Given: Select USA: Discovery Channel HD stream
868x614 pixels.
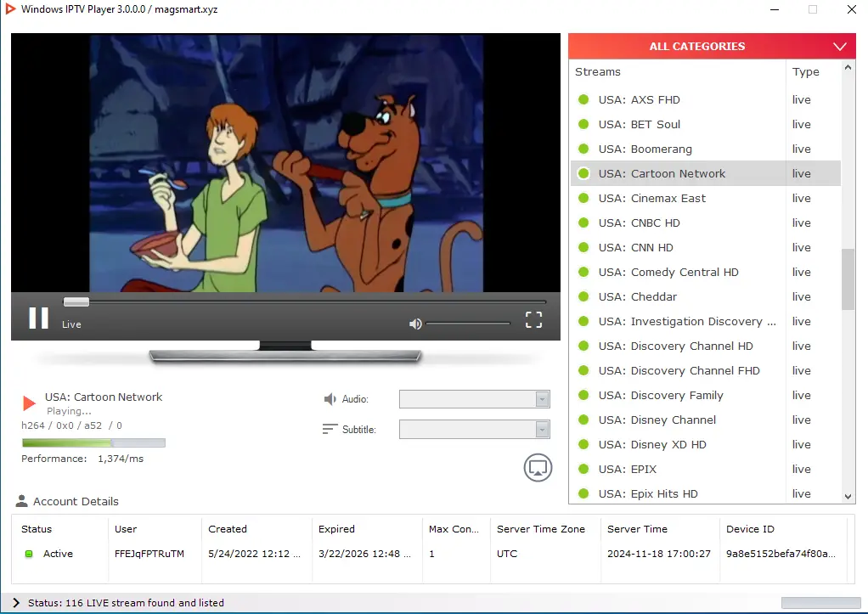Looking at the screenshot, I should pyautogui.click(x=705, y=346).
